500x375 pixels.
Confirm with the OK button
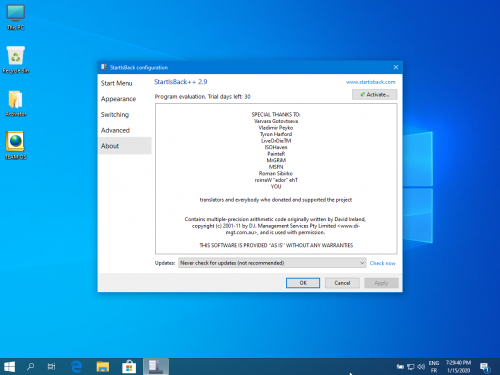pyautogui.click(x=303, y=283)
